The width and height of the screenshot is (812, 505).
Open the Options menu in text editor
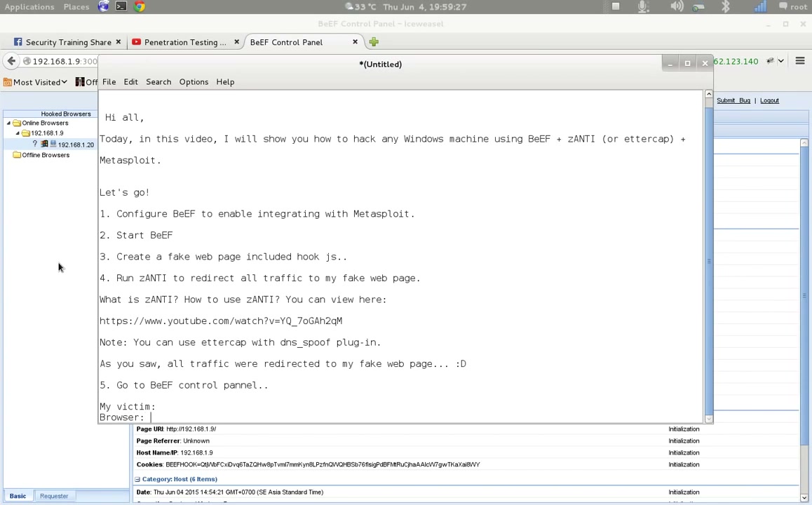click(194, 82)
